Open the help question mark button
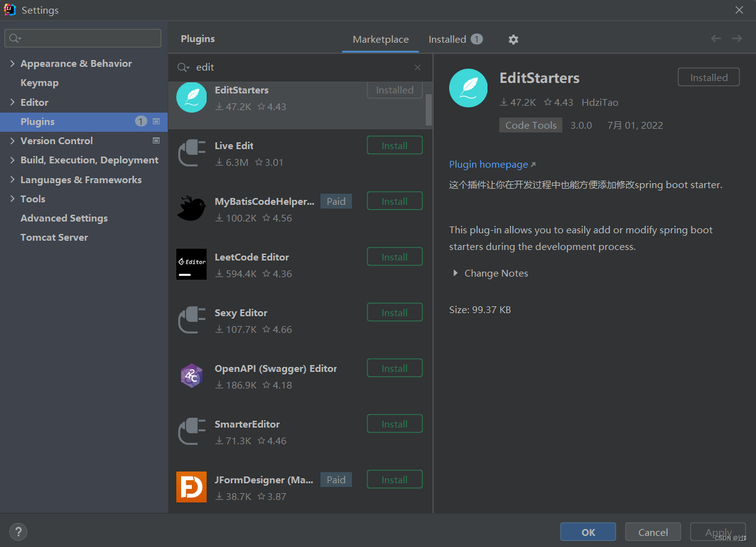The height and width of the screenshot is (547, 756). (19, 532)
